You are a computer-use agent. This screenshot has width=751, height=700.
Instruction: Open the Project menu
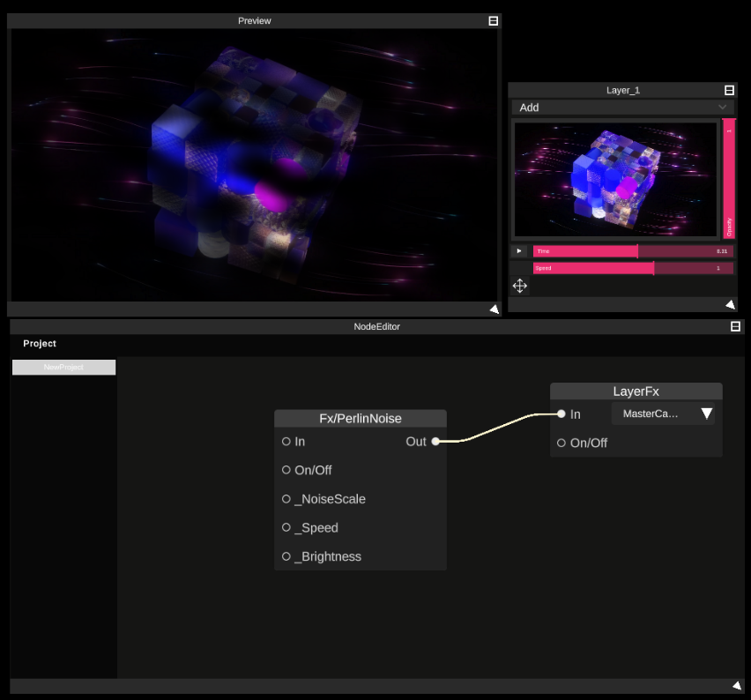[39, 343]
